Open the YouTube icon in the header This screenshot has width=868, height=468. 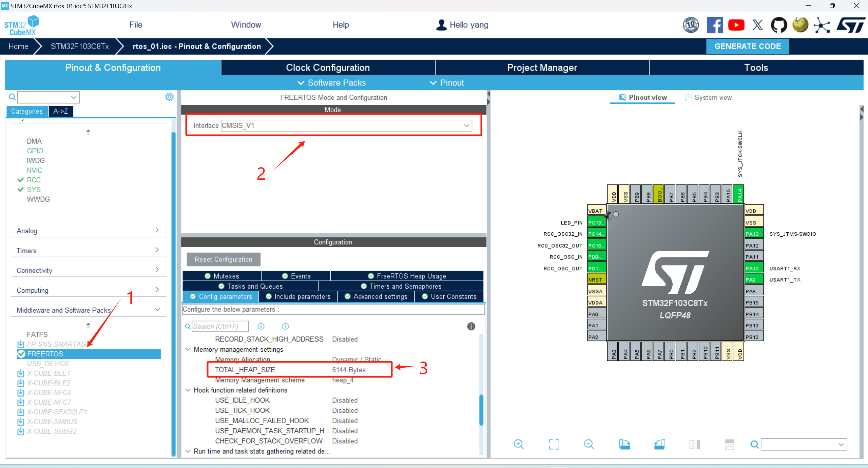tap(736, 25)
